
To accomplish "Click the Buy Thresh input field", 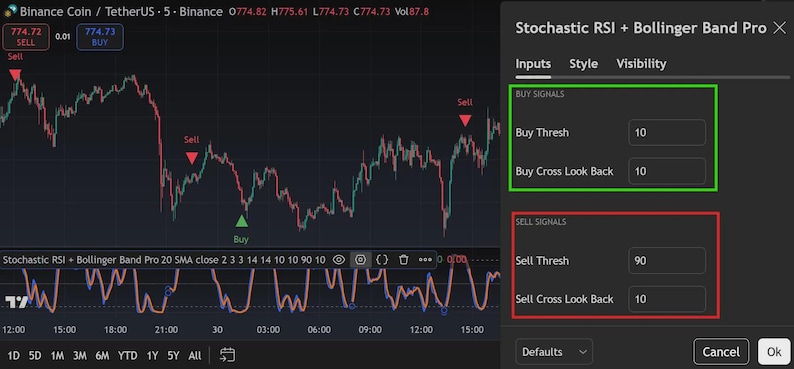I will coord(667,133).
